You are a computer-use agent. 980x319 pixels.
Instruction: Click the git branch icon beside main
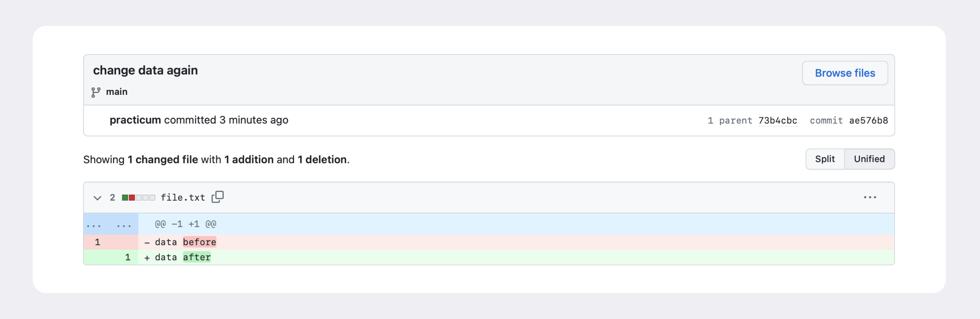(96, 92)
